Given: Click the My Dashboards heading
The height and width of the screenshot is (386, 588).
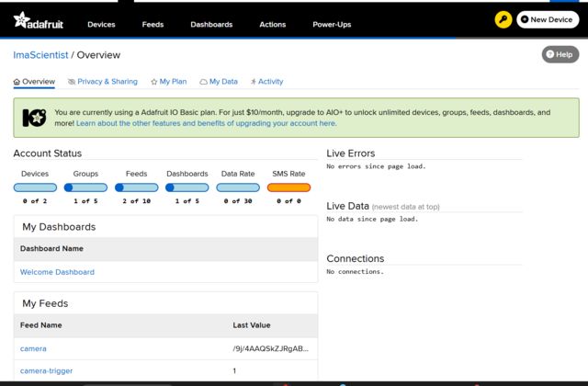Looking at the screenshot, I should tap(59, 227).
